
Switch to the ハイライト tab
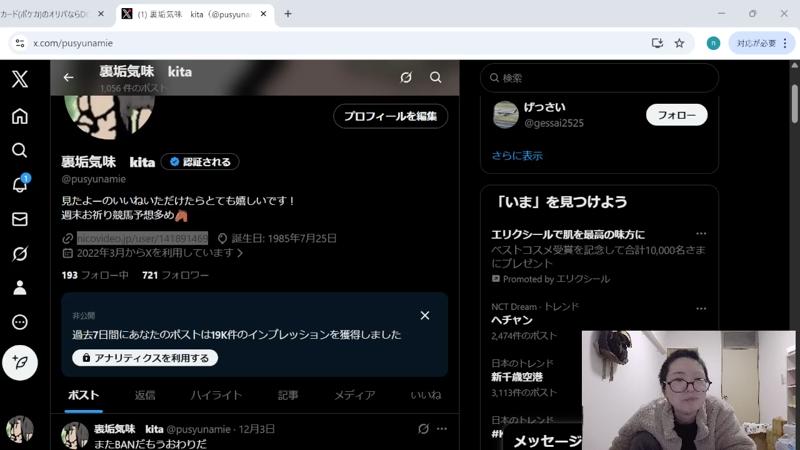216,395
